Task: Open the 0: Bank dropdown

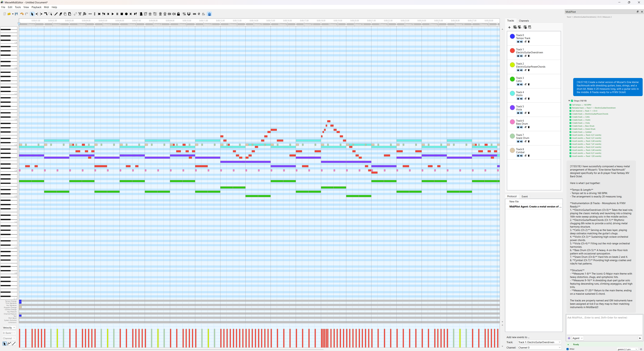Action: (x=9, y=333)
